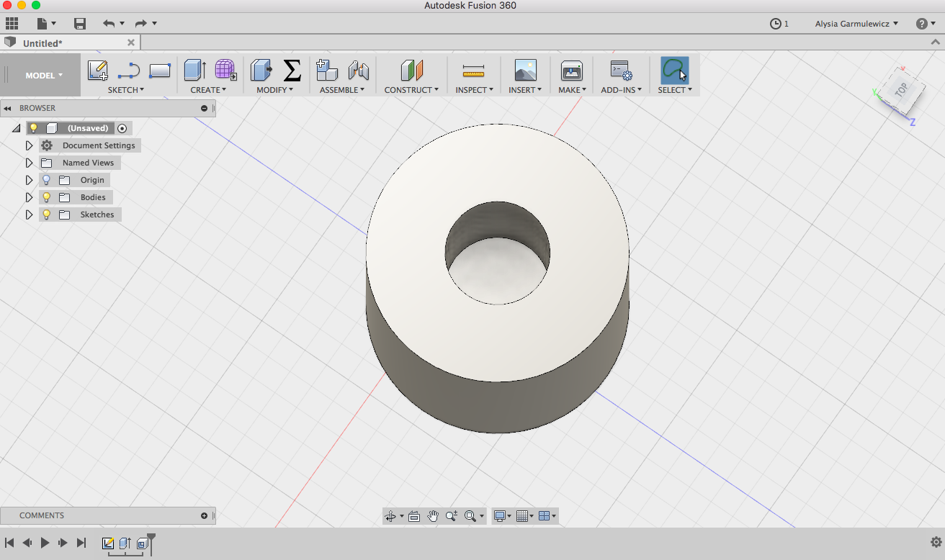Open the INSPECT menu
This screenshot has width=945, height=560.
tap(474, 90)
